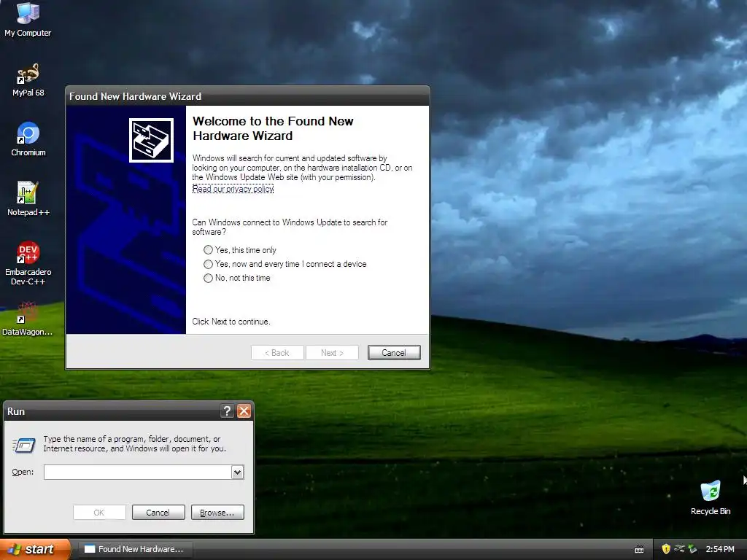Select the MyPal 68 desktop shortcut
This screenshot has width=747, height=560.
[28, 79]
